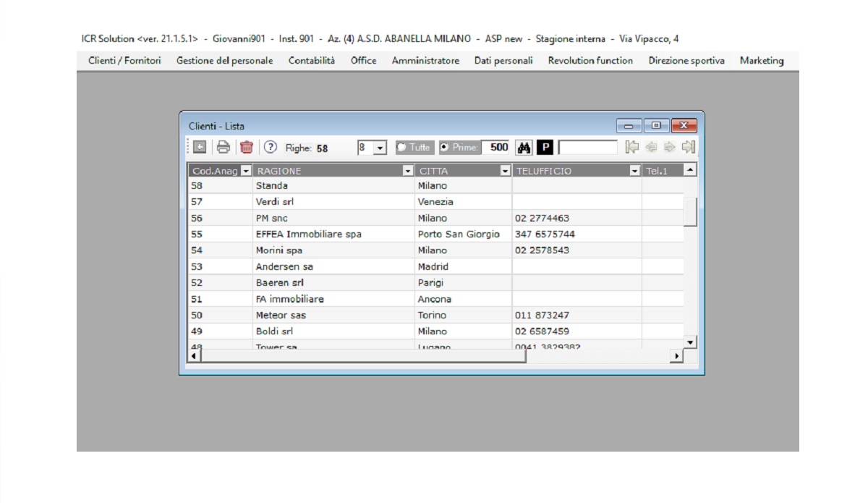This screenshot has width=868, height=503.
Task: Open the Cod.Anag column filter dropdown
Action: point(246,171)
